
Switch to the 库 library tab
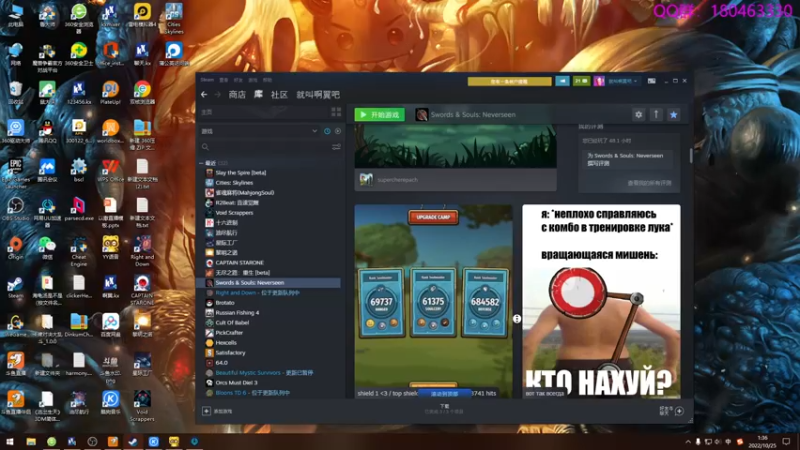258,94
